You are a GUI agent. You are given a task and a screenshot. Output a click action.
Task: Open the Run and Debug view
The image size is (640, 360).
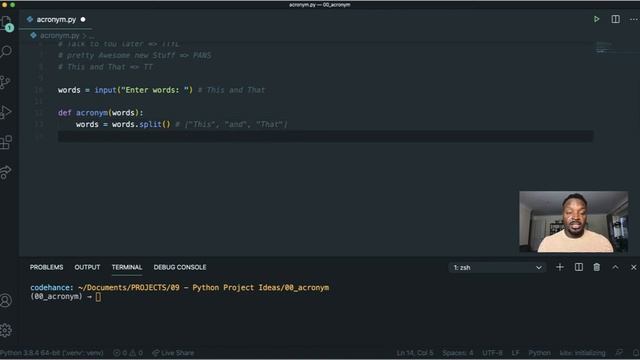[6, 112]
